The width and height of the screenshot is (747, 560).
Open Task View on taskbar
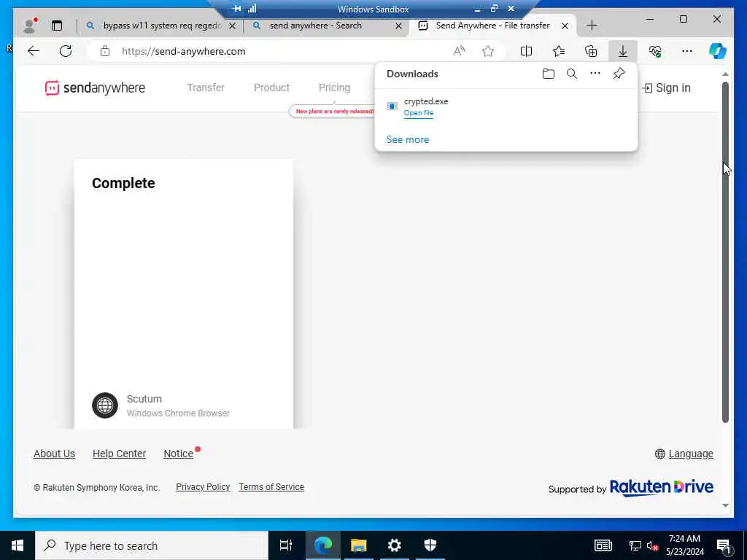pyautogui.click(x=285, y=545)
